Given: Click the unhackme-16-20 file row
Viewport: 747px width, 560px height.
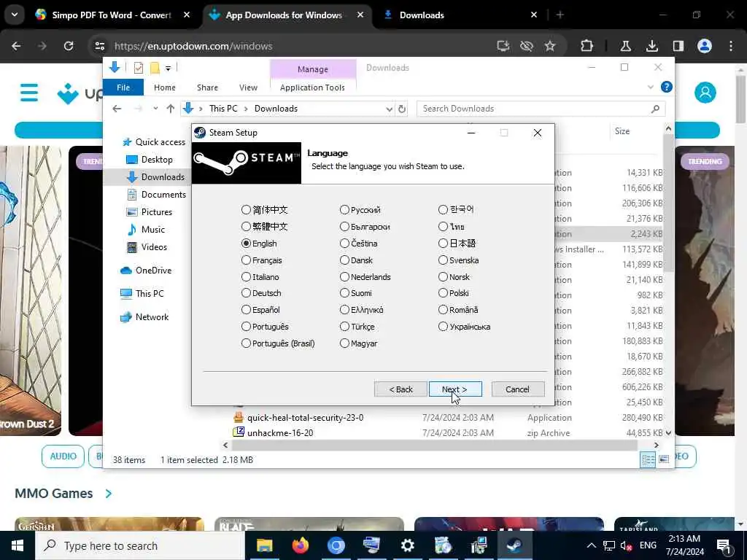Looking at the screenshot, I should point(448,433).
